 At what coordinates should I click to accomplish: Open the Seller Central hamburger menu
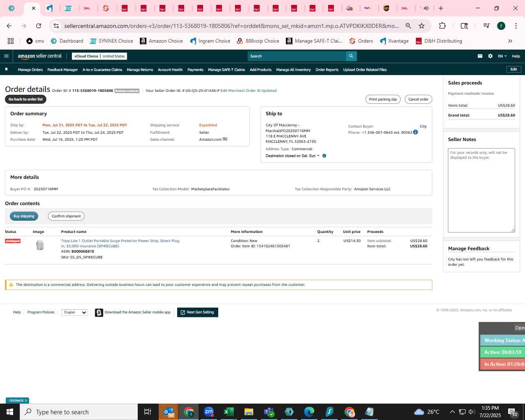click(6, 56)
